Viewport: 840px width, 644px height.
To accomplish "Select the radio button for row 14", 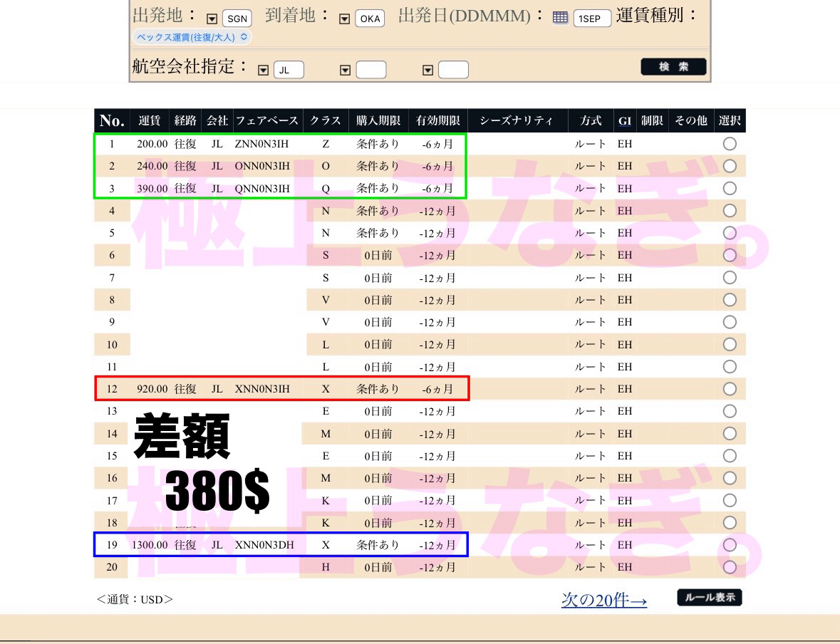I will pyautogui.click(x=730, y=433).
